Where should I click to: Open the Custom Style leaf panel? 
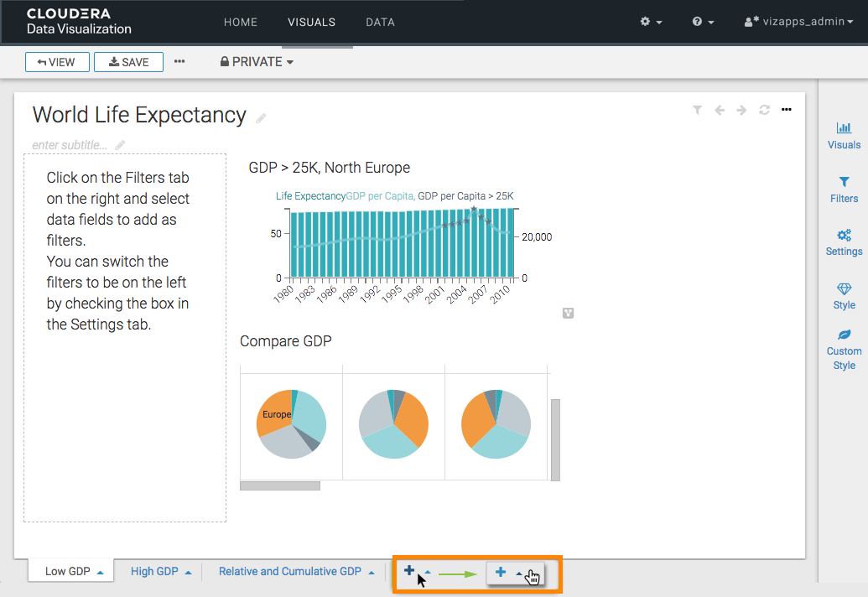tap(844, 349)
